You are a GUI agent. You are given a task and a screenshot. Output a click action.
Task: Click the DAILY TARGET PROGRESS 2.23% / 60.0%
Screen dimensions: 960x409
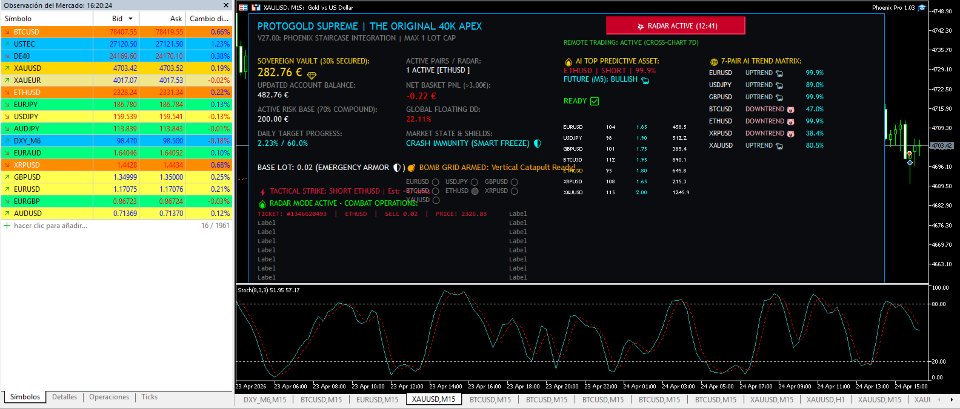[x=283, y=143]
